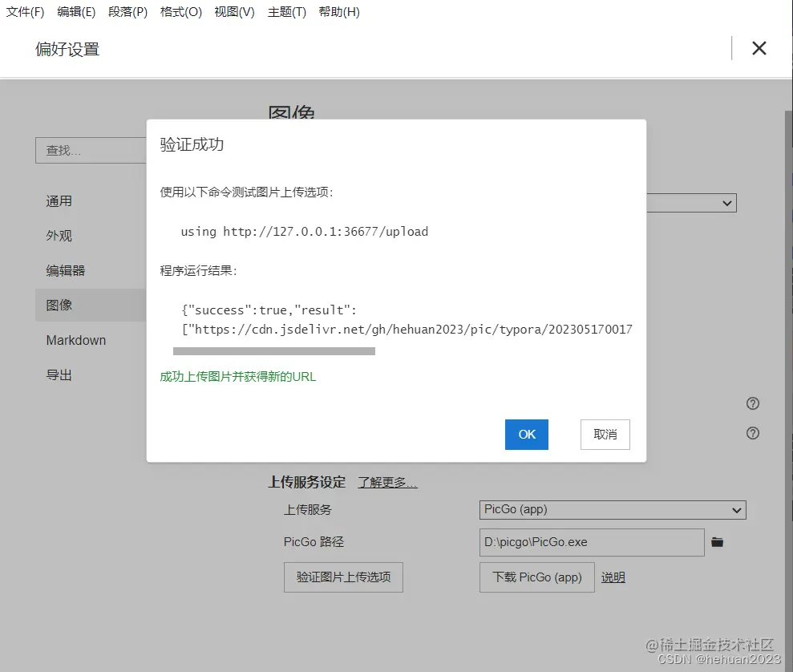This screenshot has height=672, width=793.
Task: Open the 帮助(H) menu
Action: tap(339, 12)
